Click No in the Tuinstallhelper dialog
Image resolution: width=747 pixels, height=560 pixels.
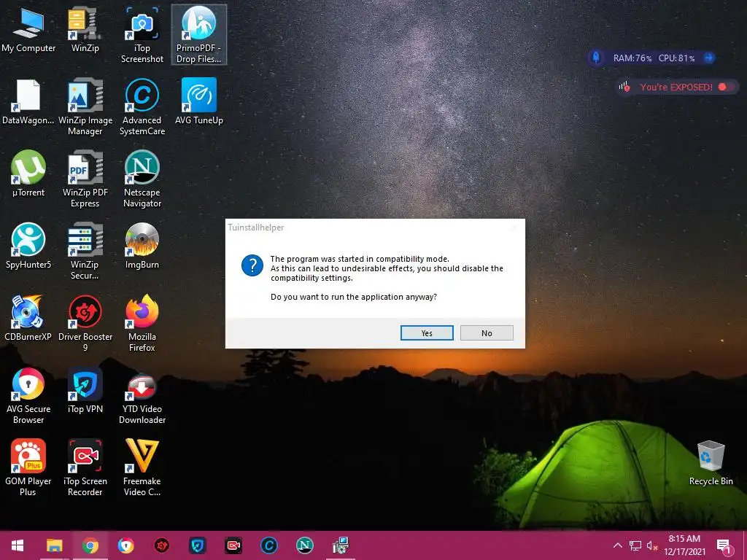pos(487,332)
